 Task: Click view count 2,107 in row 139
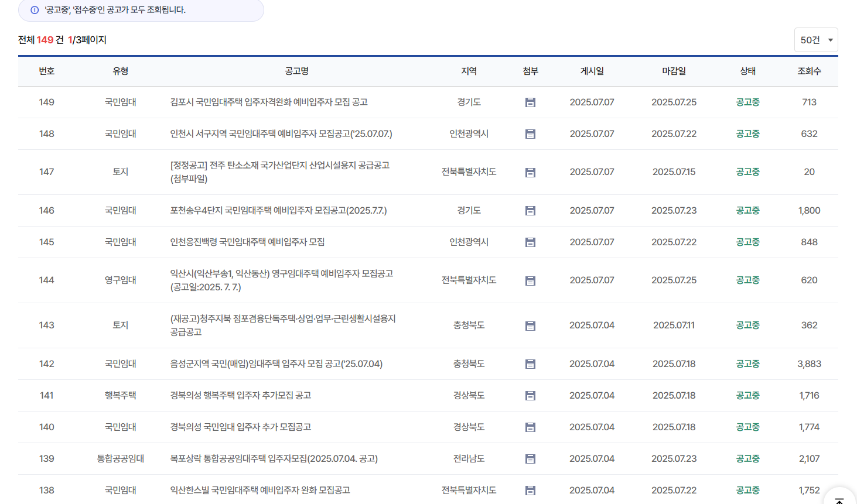(x=810, y=458)
